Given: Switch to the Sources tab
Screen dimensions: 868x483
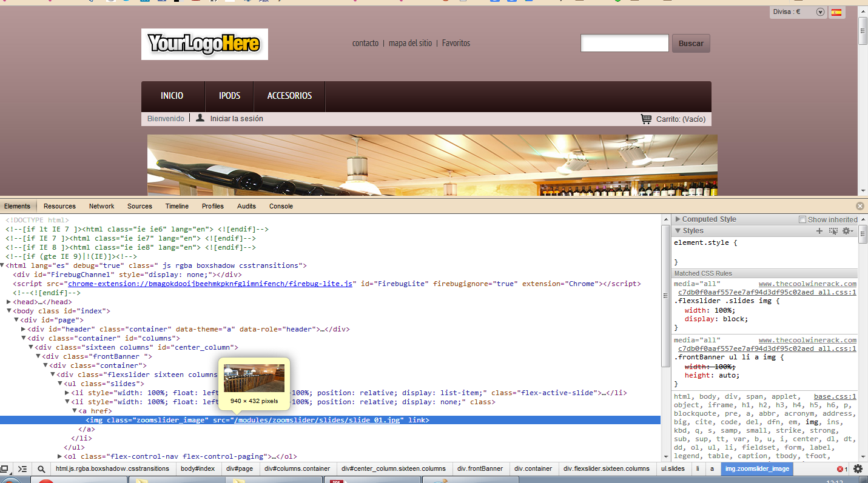Looking at the screenshot, I should tap(140, 206).
